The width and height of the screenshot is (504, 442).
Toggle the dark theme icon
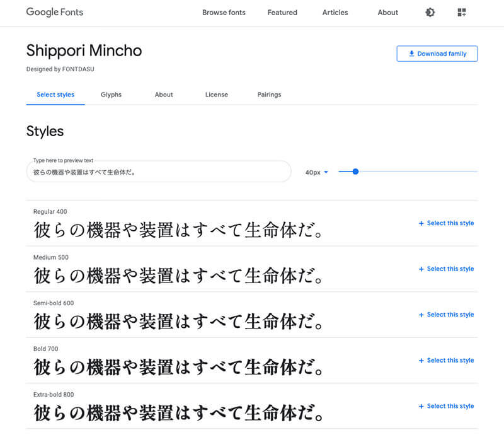[x=430, y=13]
